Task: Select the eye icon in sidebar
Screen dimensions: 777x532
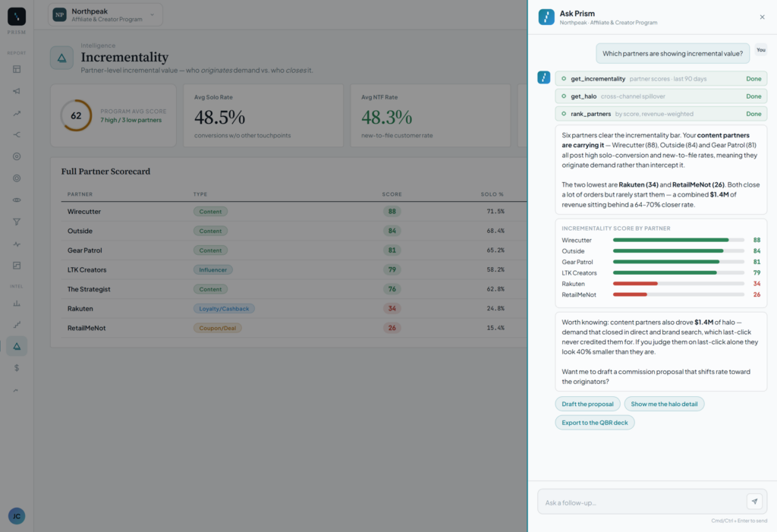Action: pyautogui.click(x=17, y=200)
